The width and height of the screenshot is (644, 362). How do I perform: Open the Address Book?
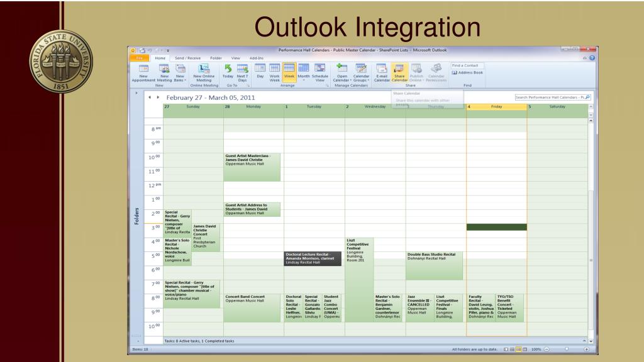[x=467, y=73]
